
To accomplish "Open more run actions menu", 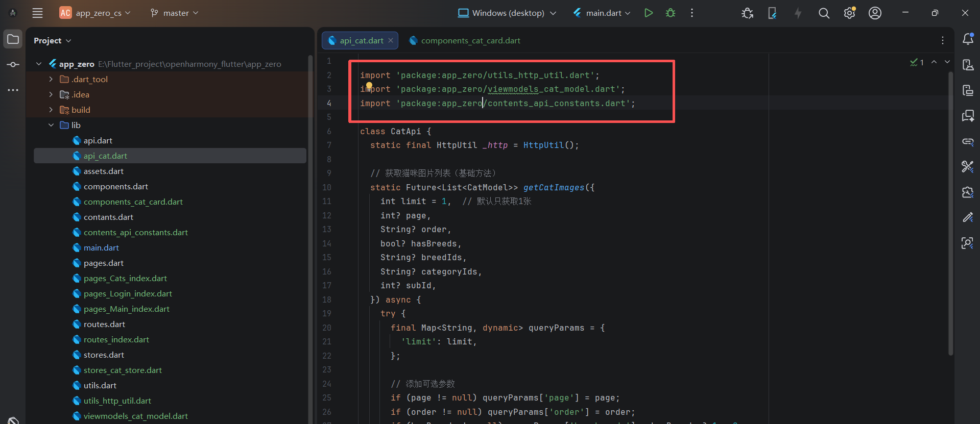I will pos(692,13).
